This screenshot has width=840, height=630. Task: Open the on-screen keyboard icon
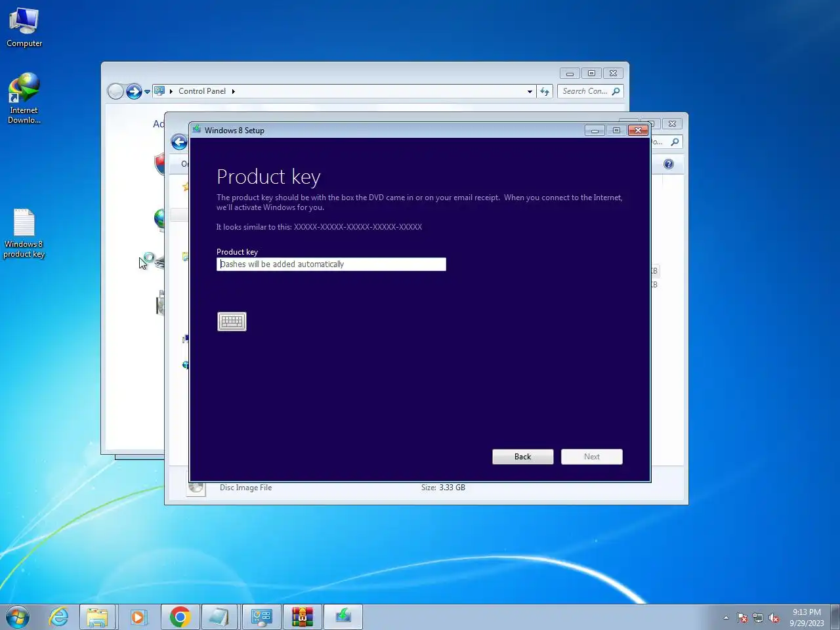232,322
